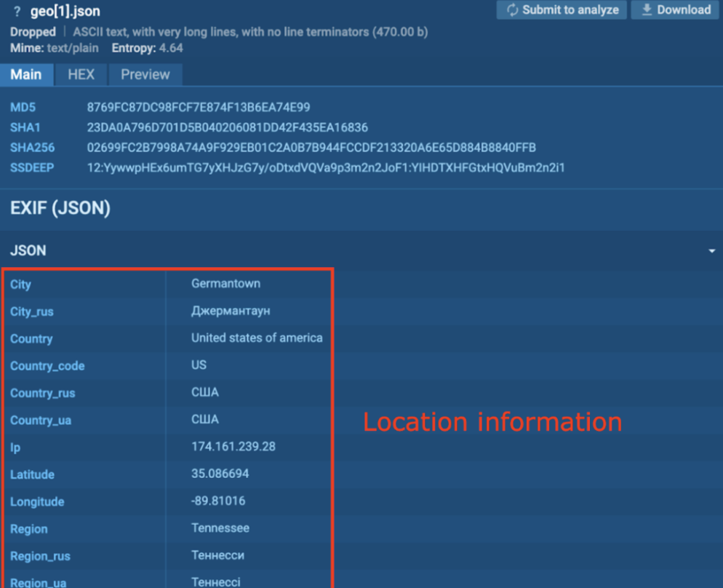Click the file type question mark icon

(17, 12)
